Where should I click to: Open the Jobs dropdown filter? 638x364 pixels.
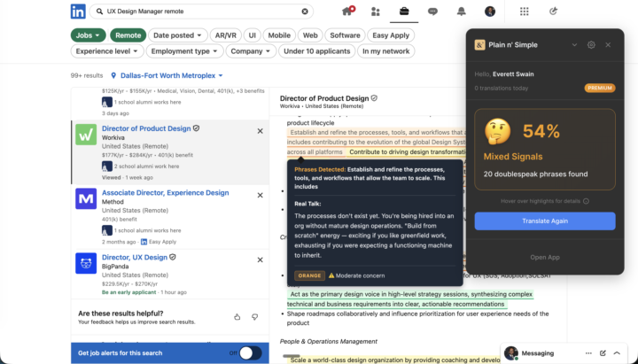click(x=88, y=35)
